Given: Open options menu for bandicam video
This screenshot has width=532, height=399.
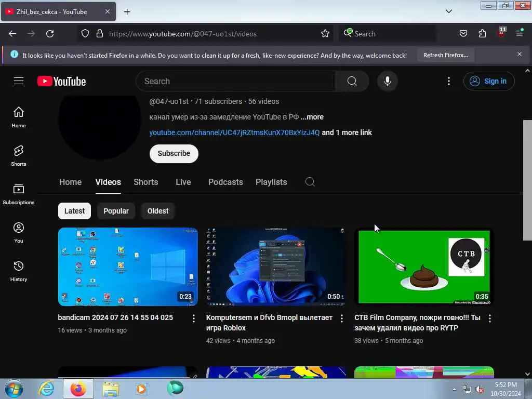Looking at the screenshot, I should pyautogui.click(x=193, y=318).
